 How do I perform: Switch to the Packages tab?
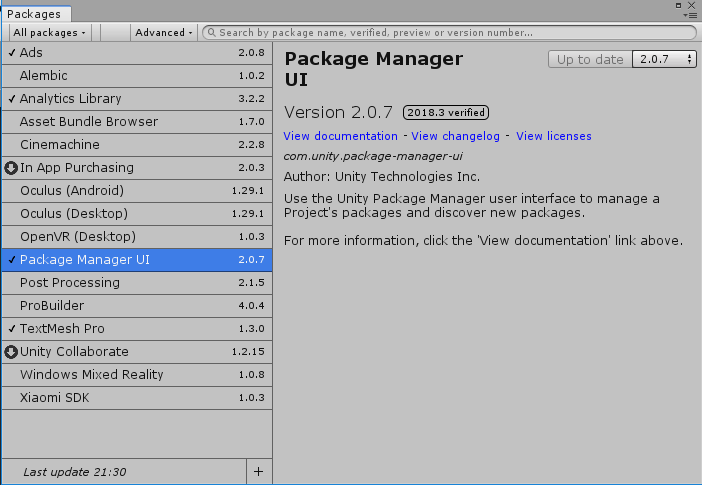pos(35,14)
